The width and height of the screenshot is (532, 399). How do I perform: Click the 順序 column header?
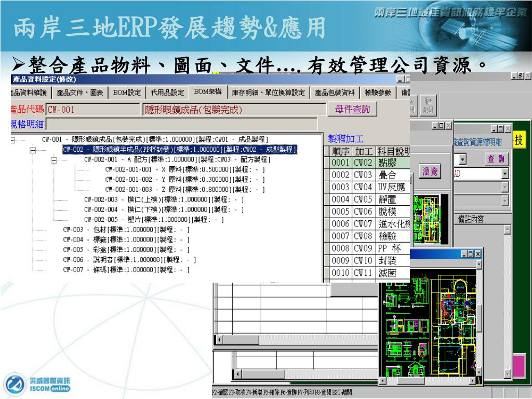(x=341, y=151)
